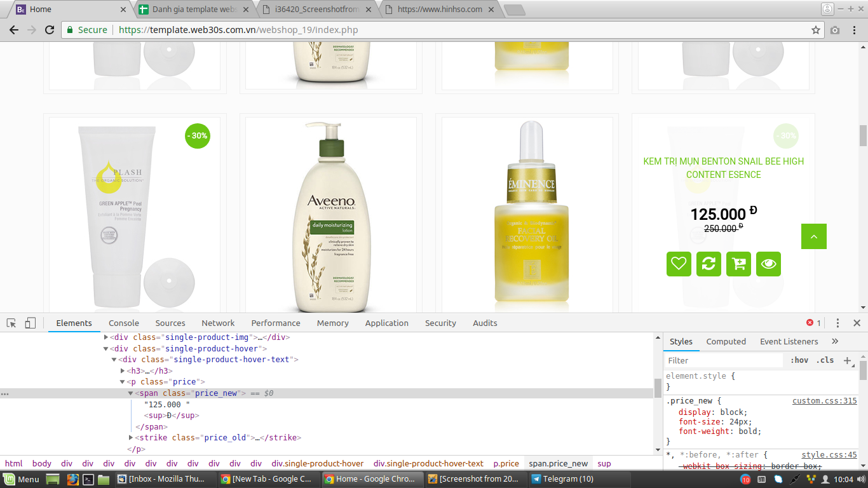Open the DevTools three-dot customize menu
Image resolution: width=868 pixels, height=488 pixels.
(837, 323)
